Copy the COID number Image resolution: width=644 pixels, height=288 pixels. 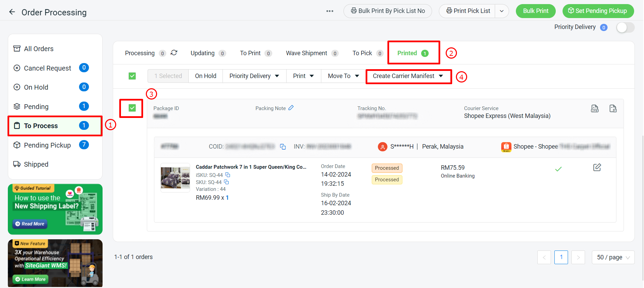[283, 147]
